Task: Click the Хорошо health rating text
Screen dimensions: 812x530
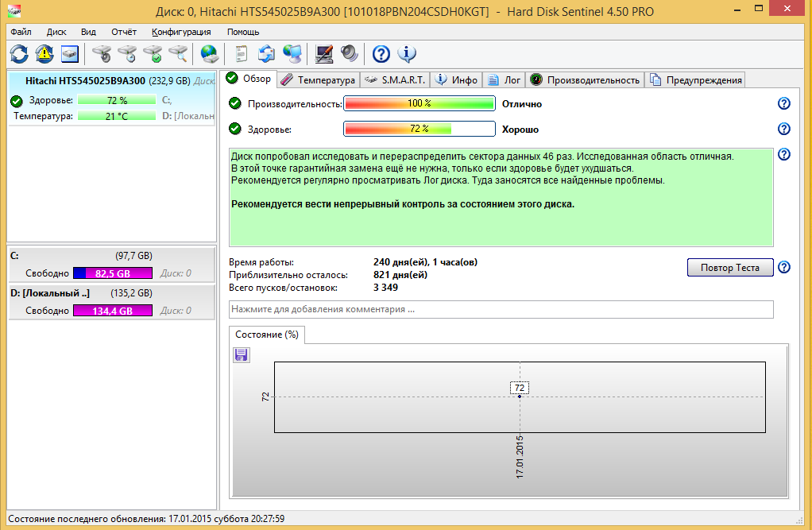Action: [x=520, y=130]
